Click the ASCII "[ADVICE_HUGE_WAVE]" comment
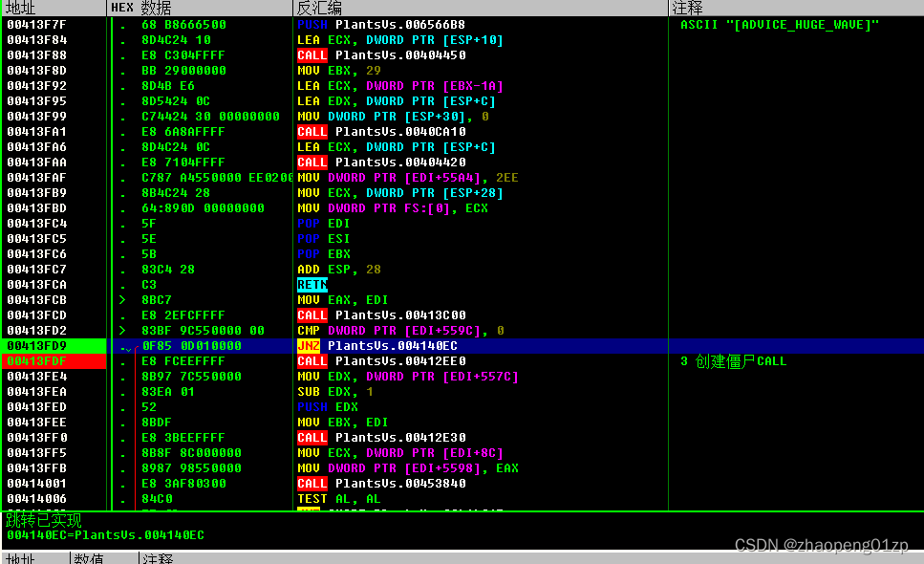 [780, 25]
